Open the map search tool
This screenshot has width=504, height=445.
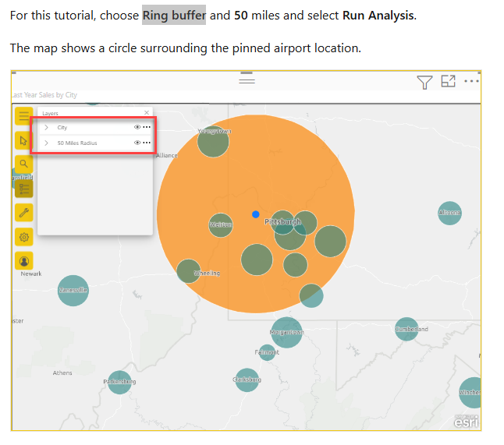click(x=23, y=164)
